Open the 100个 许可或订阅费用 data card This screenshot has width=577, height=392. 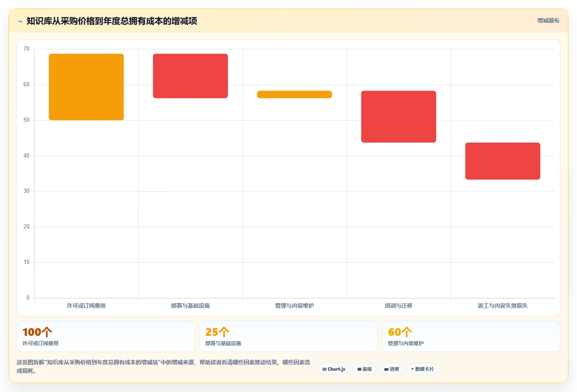point(106,336)
